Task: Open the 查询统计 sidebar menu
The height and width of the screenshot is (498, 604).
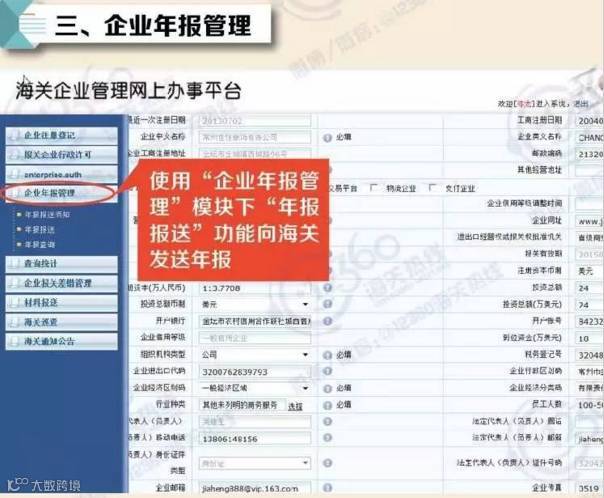Action: pos(62,264)
